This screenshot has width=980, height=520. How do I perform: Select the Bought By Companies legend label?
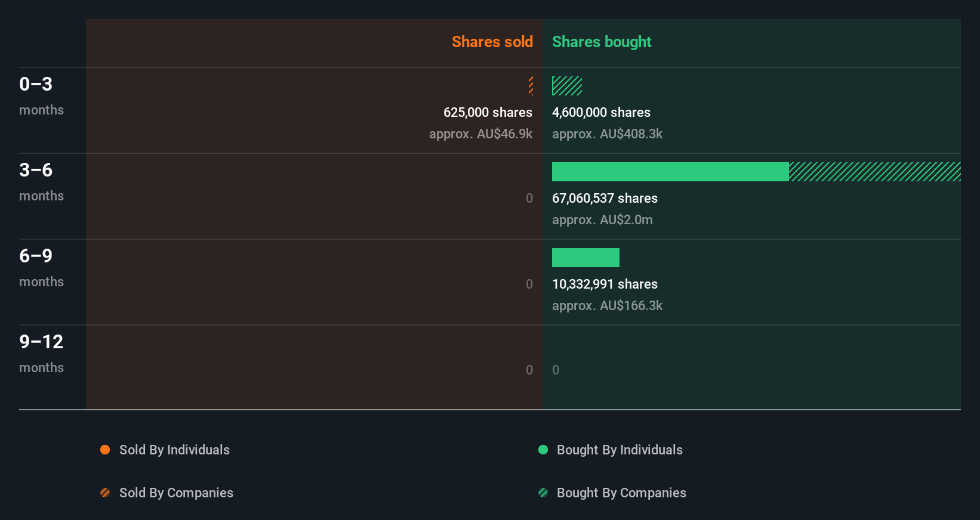(x=621, y=493)
